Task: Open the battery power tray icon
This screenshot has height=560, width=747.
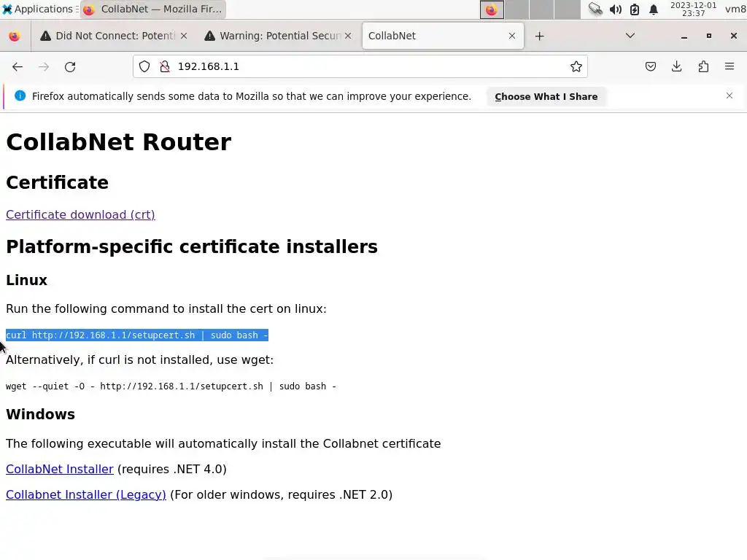Action: tap(635, 9)
